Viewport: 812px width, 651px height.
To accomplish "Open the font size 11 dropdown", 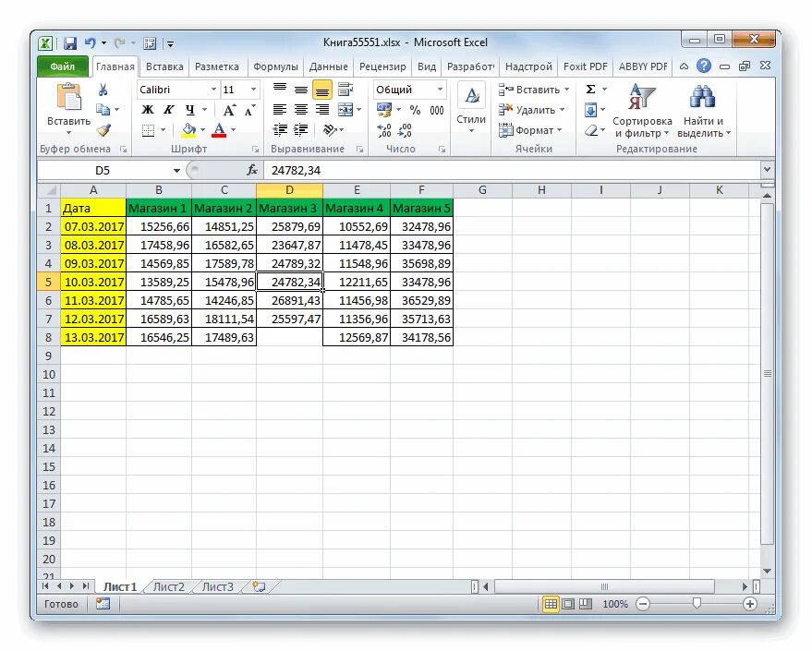I will pyautogui.click(x=253, y=90).
